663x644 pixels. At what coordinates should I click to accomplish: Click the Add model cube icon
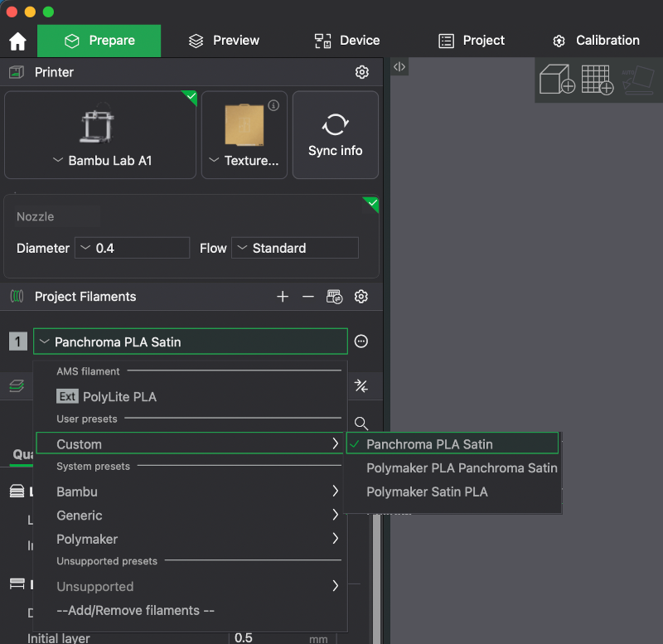[557, 80]
